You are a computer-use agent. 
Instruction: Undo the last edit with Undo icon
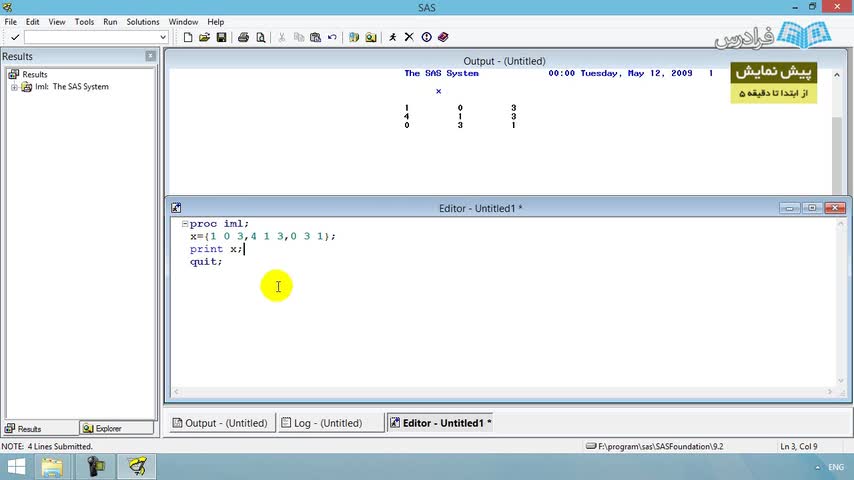click(x=332, y=37)
